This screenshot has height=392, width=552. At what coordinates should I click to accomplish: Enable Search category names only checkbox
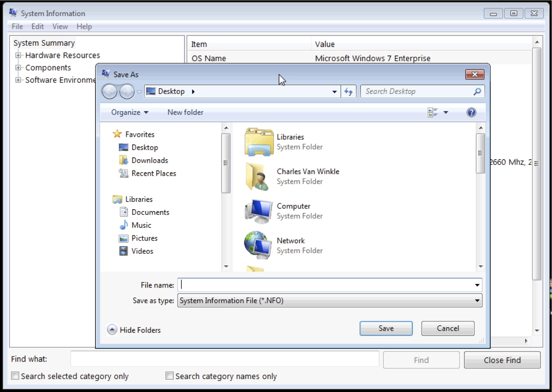[169, 376]
